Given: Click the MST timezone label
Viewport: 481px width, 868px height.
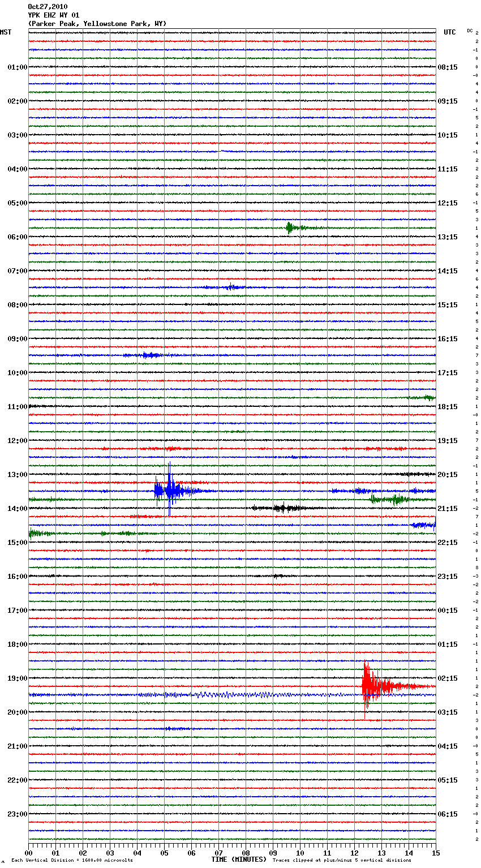Looking at the screenshot, I should pyautogui.click(x=6, y=32).
